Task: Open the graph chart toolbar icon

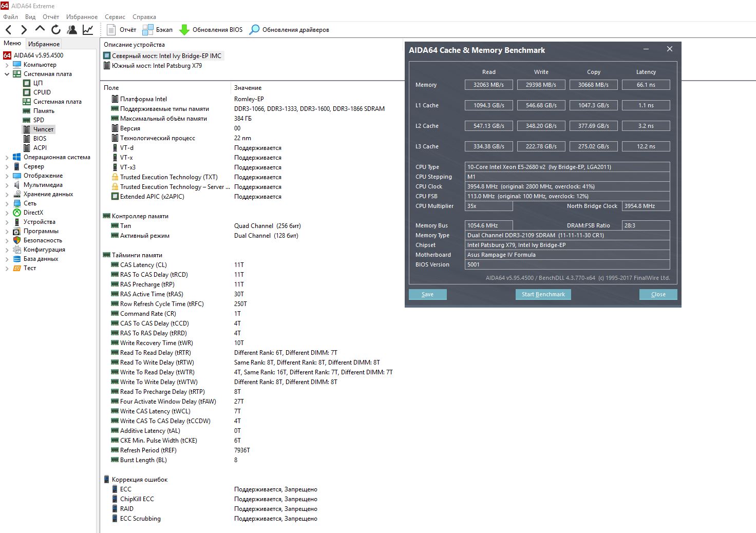Action: pos(88,30)
